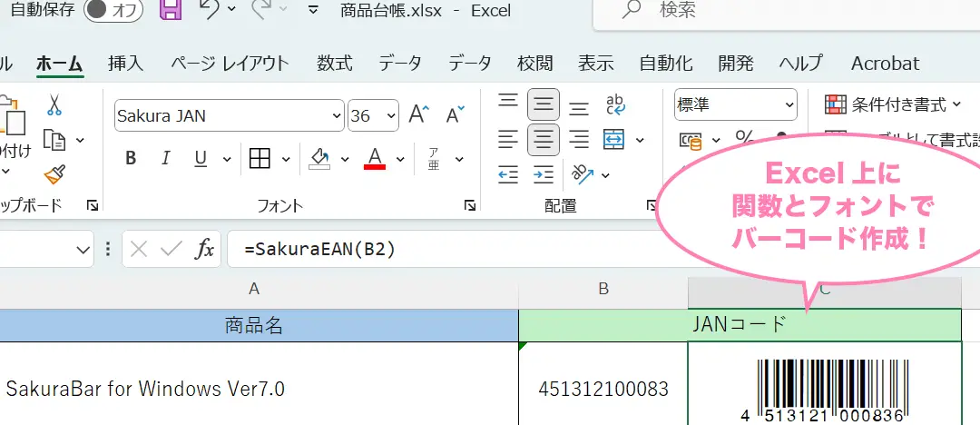
Task: Click the Cut scissors icon
Action: pos(54,105)
